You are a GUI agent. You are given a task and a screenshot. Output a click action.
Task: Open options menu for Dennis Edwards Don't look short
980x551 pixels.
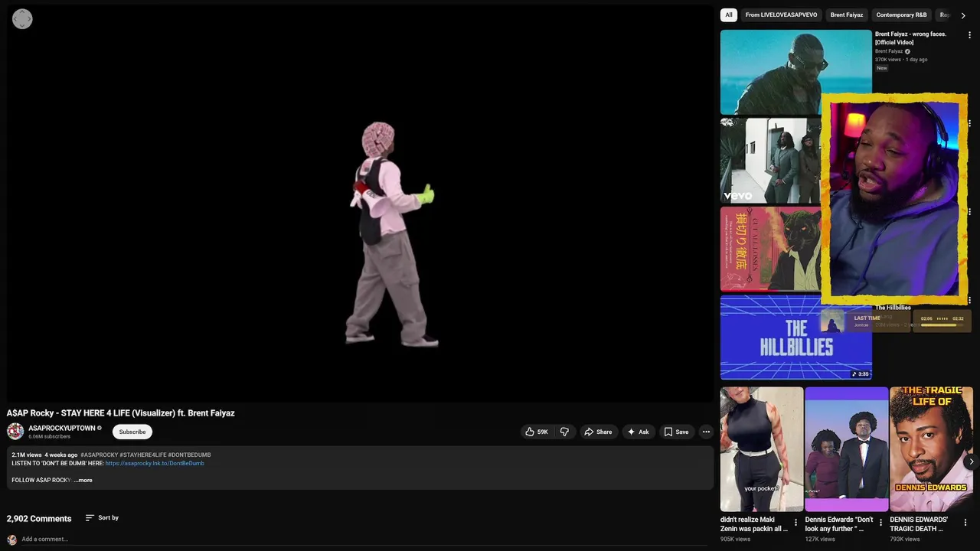(x=880, y=523)
